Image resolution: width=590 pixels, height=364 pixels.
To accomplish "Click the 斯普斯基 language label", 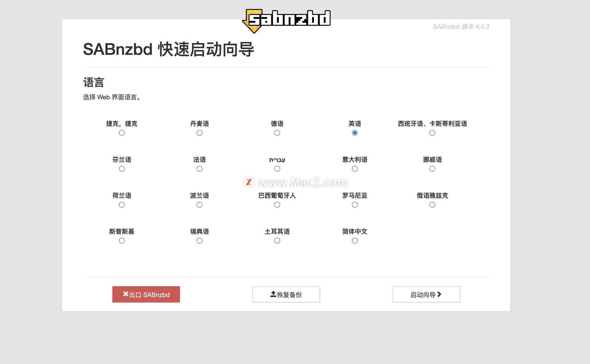I will point(122,232).
